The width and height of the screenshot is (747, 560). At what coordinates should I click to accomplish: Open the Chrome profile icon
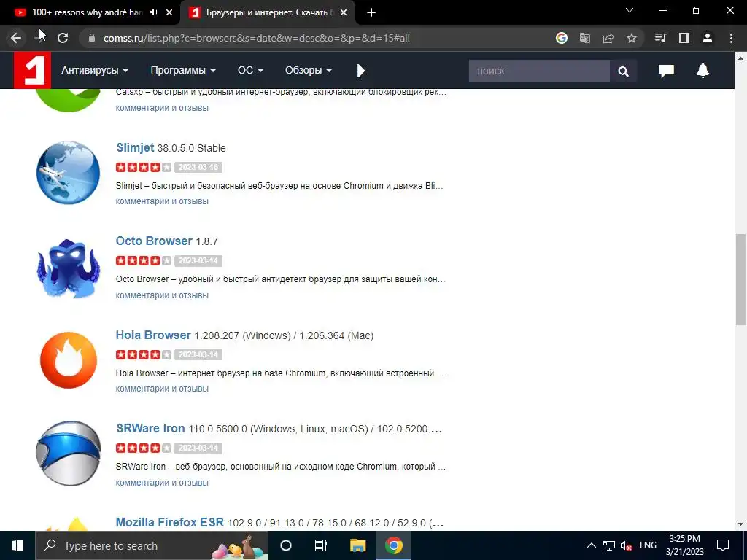708,38
